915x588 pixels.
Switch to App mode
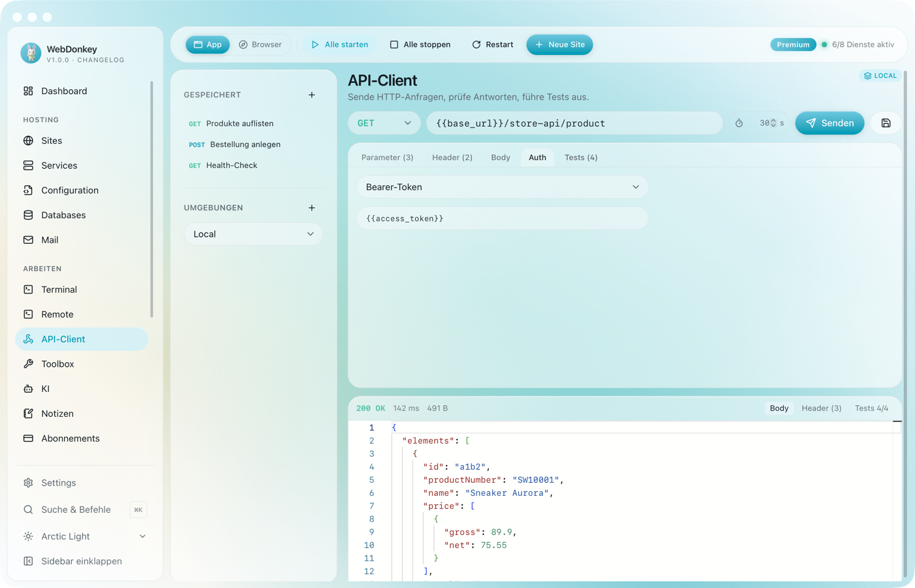pos(208,44)
